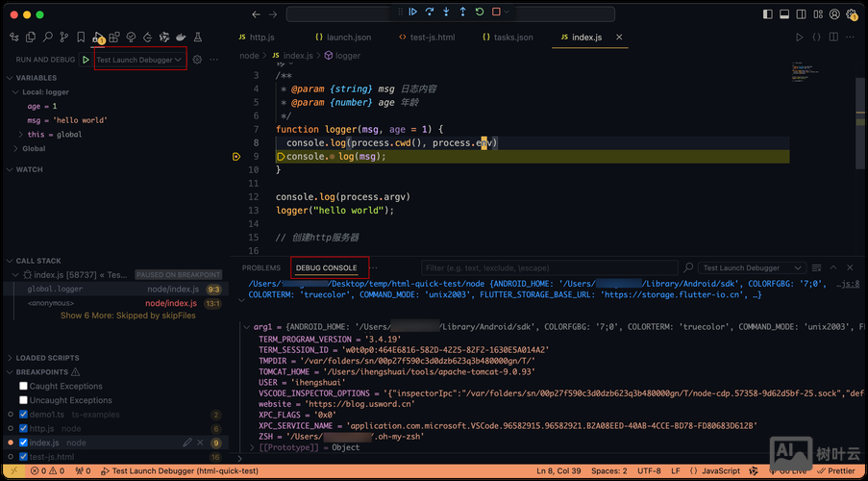Image resolution: width=868 pixels, height=481 pixels.
Task: Click the Docker icon in activity bar
Action: [x=180, y=37]
